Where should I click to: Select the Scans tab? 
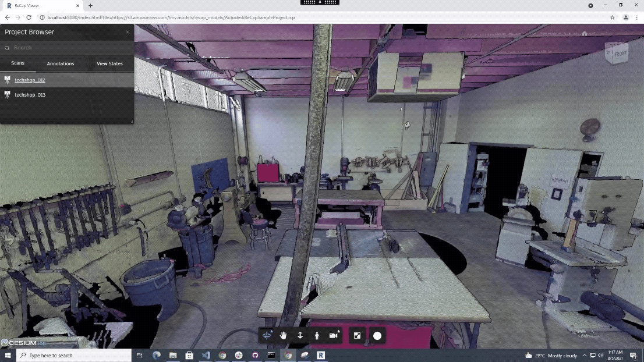click(17, 63)
